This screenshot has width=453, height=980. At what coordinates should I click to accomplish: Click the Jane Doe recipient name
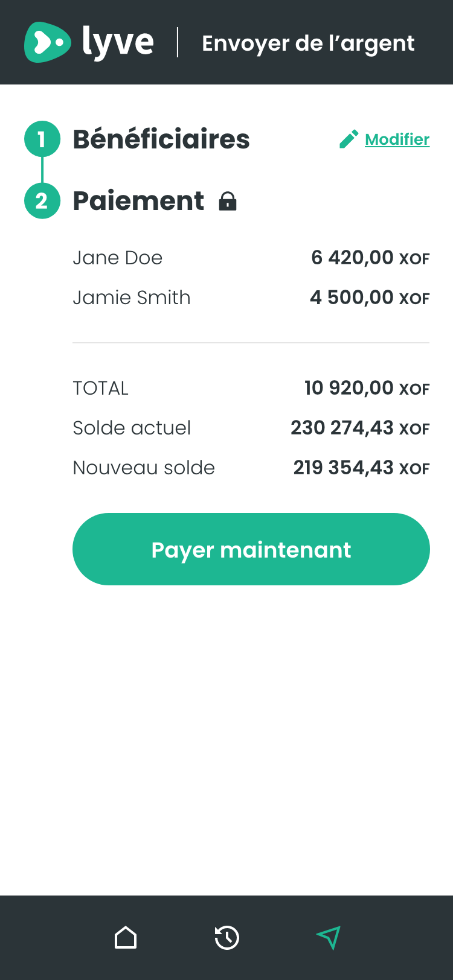(118, 258)
